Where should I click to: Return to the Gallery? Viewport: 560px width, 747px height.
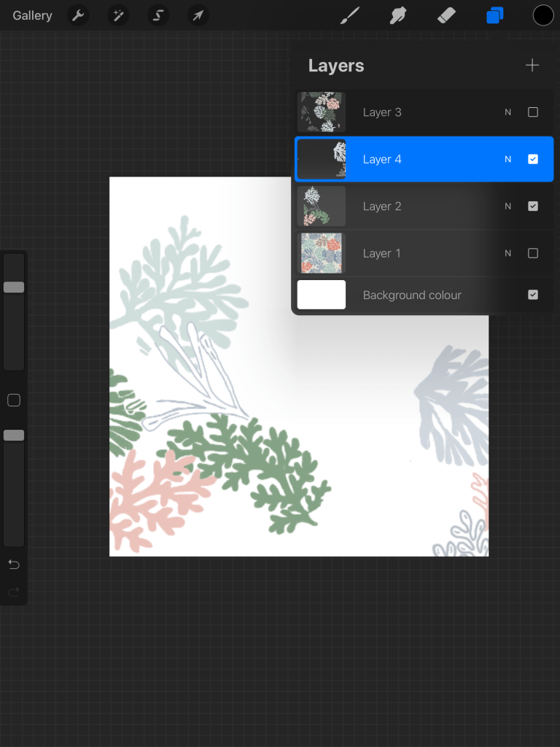coord(32,15)
